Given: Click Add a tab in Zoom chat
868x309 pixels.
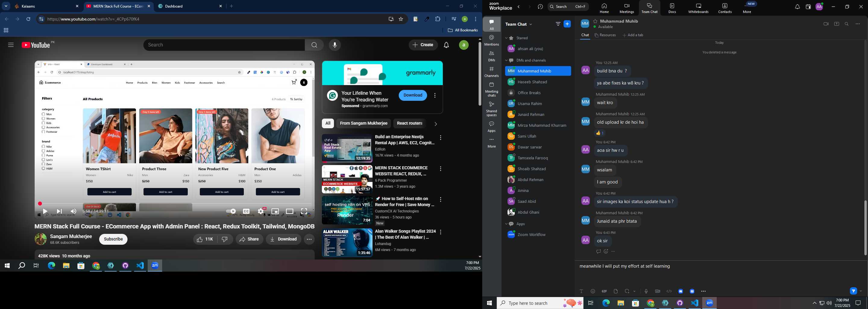Looking at the screenshot, I should [x=633, y=35].
